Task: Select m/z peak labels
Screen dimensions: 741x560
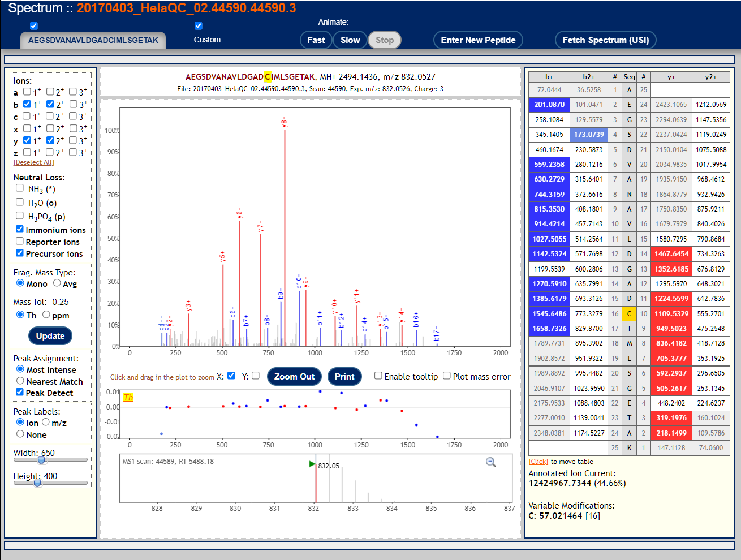Action: tap(46, 422)
